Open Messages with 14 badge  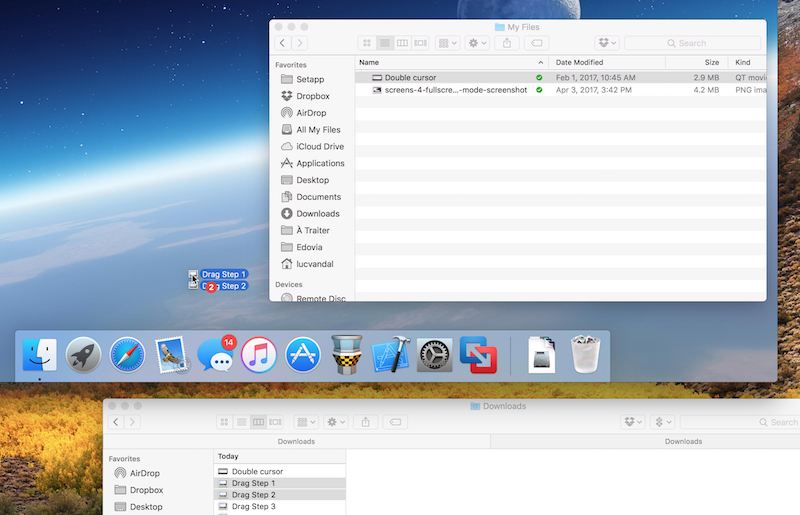coord(216,354)
